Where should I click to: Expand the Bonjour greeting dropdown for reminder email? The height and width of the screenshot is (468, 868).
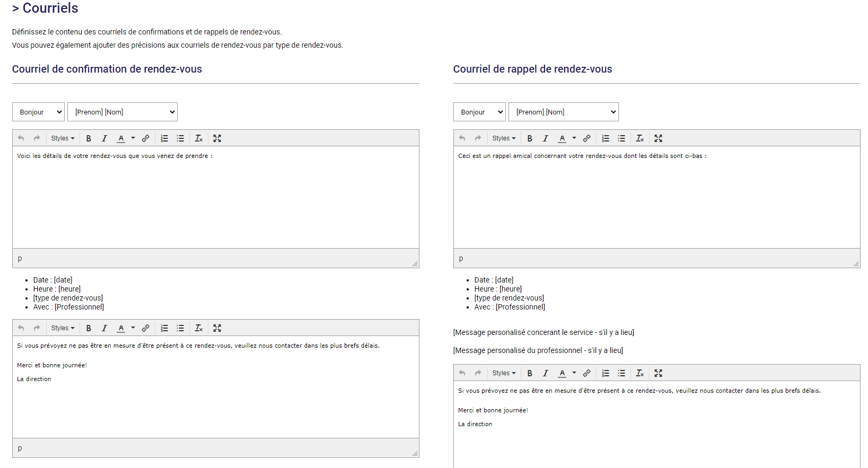pos(479,112)
